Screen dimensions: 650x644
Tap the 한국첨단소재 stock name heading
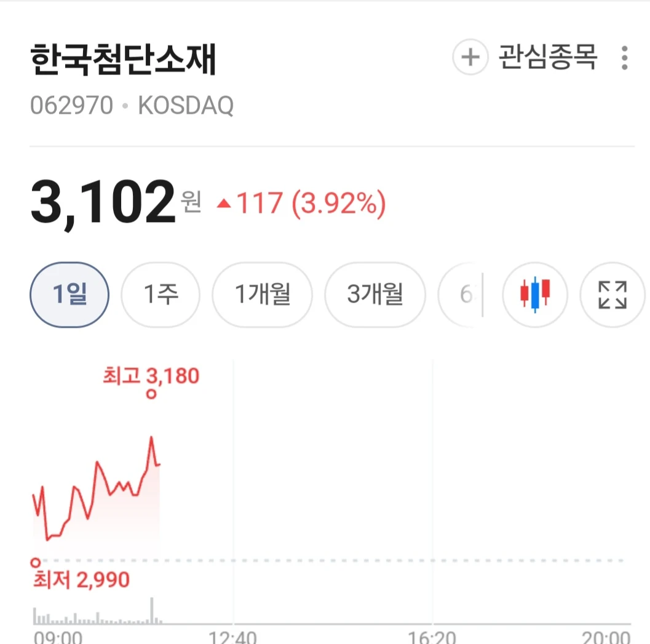click(x=123, y=60)
